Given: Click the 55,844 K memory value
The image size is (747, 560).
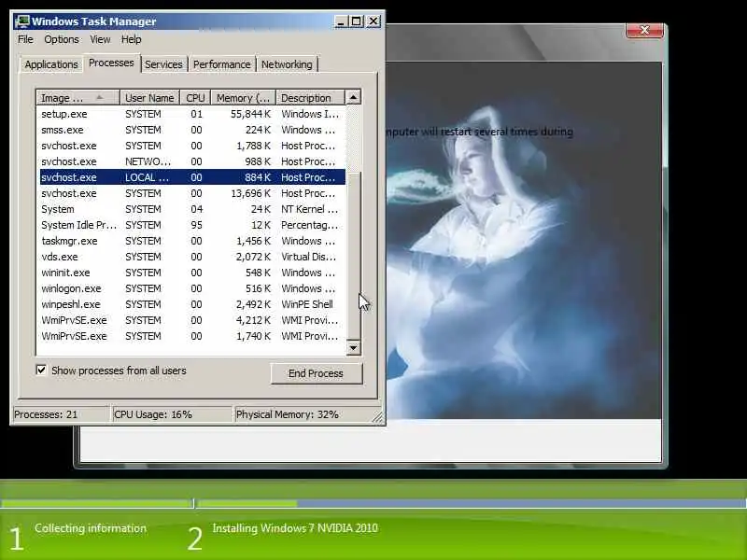Looking at the screenshot, I should [x=250, y=114].
